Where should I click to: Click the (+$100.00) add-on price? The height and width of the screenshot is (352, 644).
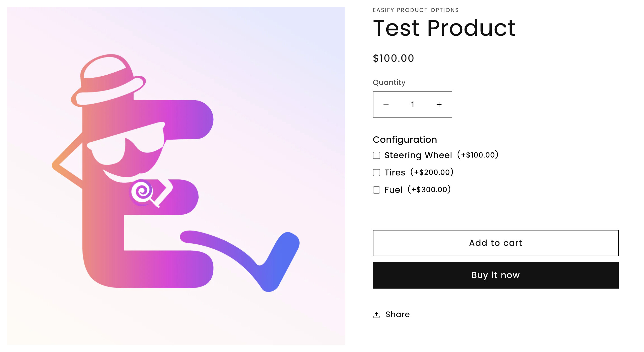click(478, 155)
